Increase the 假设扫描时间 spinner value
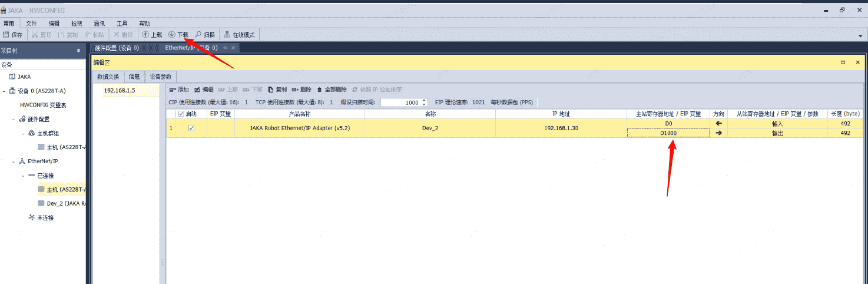 point(425,100)
